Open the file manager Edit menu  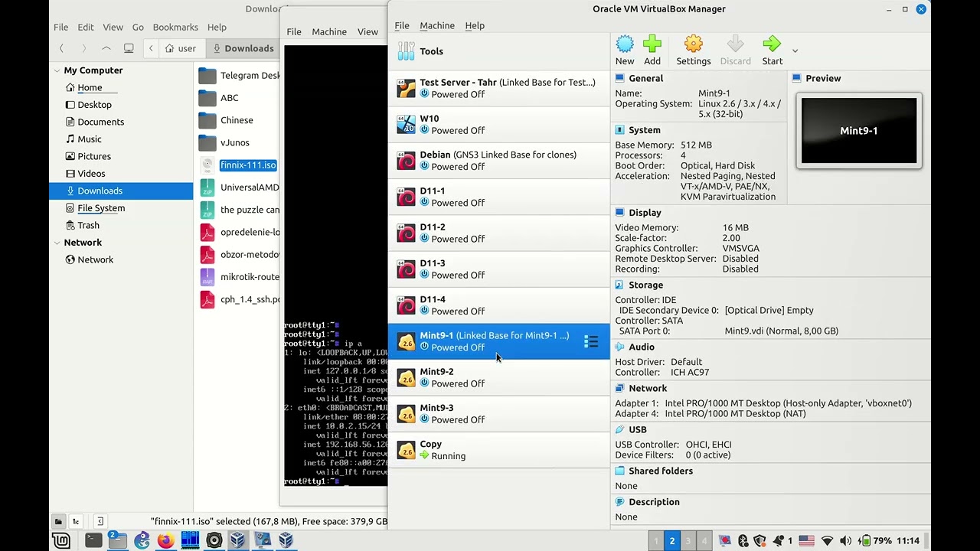point(86,27)
